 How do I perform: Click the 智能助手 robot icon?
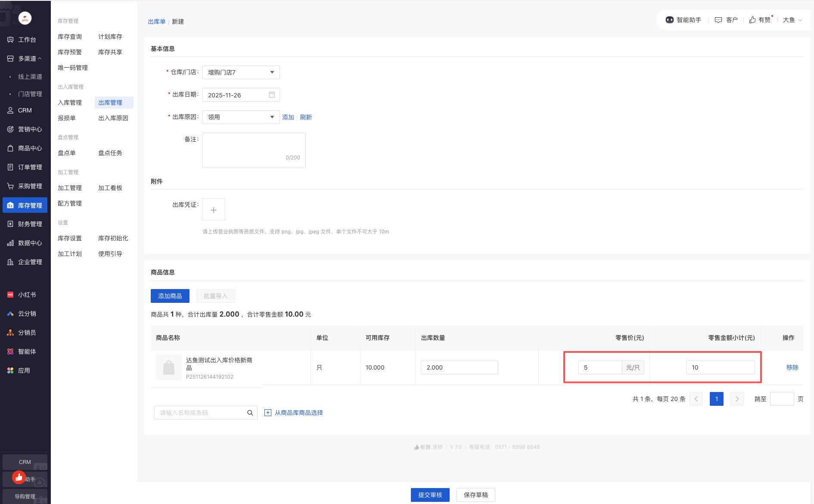click(669, 20)
